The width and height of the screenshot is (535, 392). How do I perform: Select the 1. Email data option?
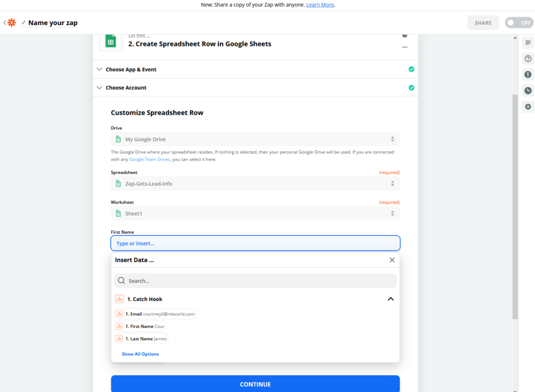155,314
